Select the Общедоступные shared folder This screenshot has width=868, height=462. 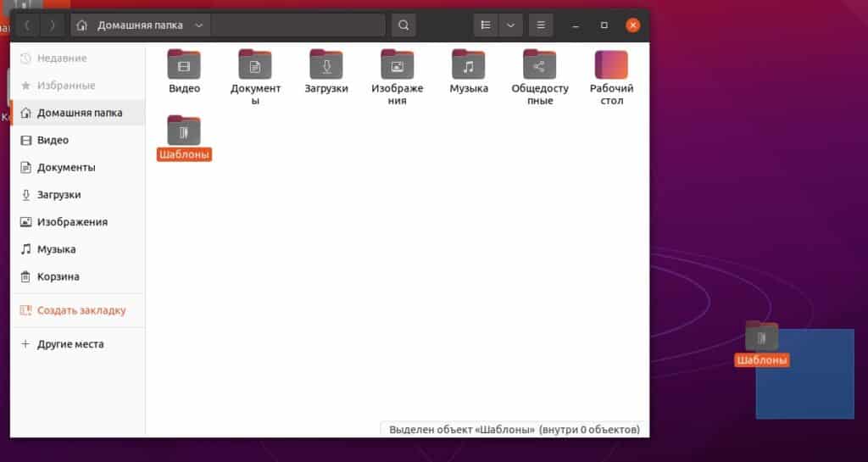(539, 65)
